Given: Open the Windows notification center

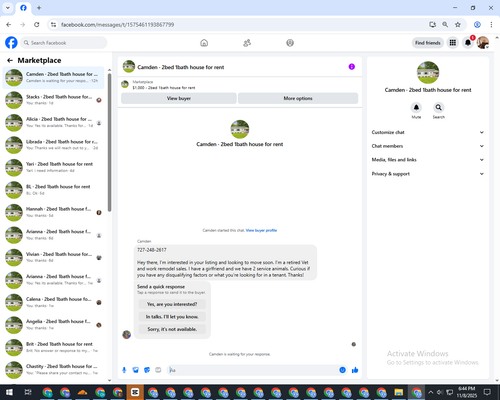Looking at the screenshot, I should [487, 392].
